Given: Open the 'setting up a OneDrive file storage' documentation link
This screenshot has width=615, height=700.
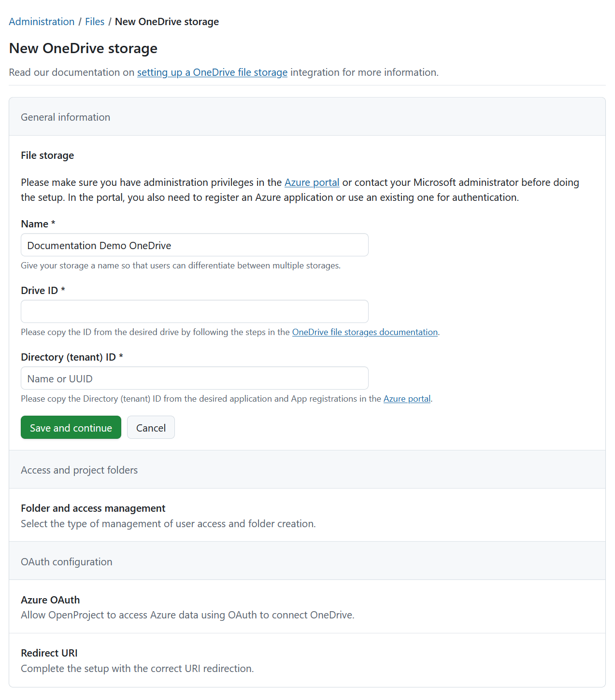Looking at the screenshot, I should tap(212, 72).
